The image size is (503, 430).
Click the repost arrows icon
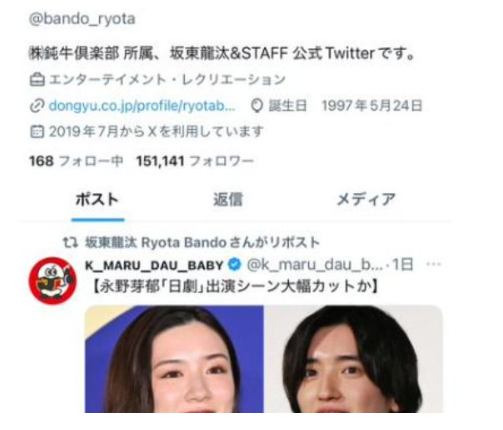(x=70, y=243)
